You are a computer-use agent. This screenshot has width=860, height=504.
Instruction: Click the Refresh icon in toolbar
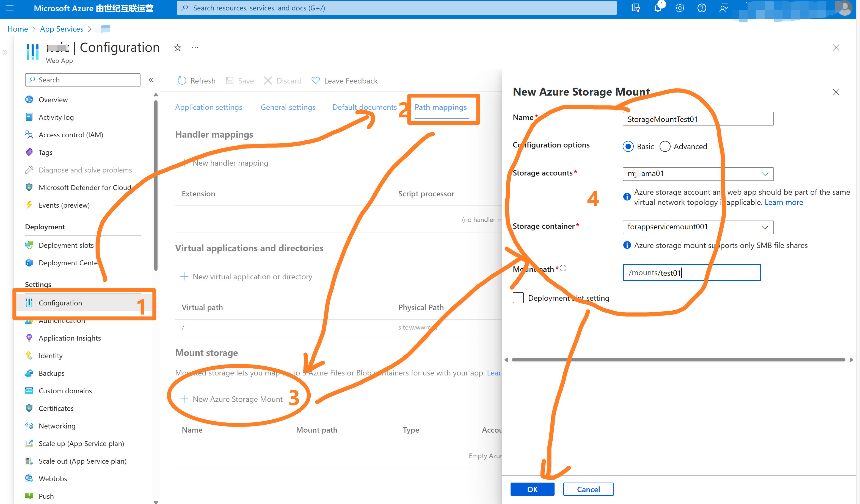(182, 81)
